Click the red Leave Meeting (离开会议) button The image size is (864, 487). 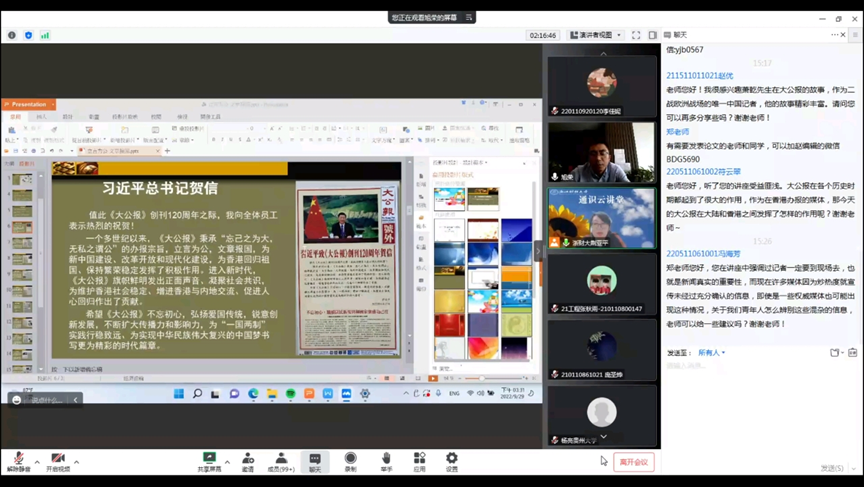pos(633,462)
